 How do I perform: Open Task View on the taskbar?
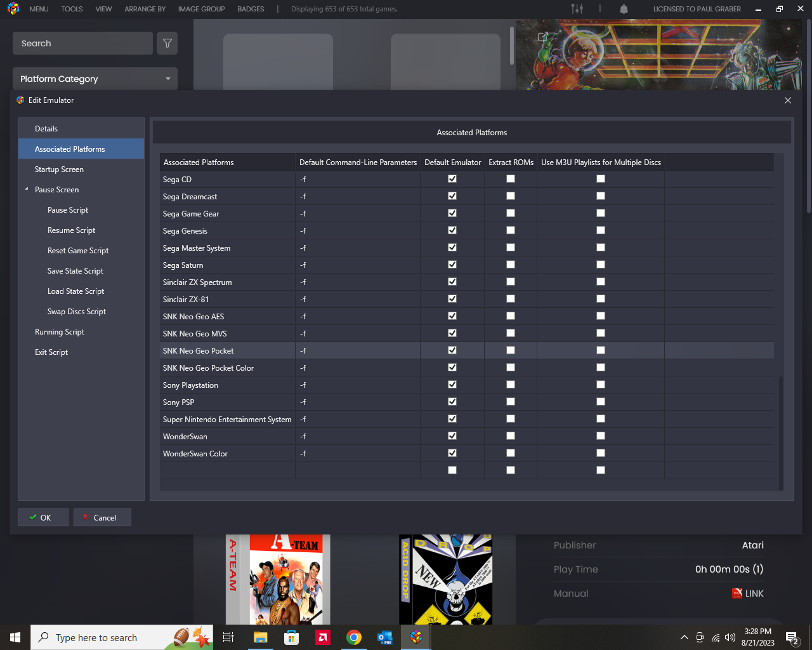point(228,637)
